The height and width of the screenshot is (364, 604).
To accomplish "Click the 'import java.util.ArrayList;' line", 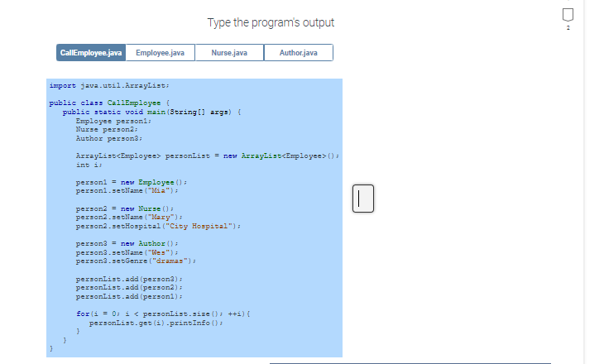I will pyautogui.click(x=109, y=85).
